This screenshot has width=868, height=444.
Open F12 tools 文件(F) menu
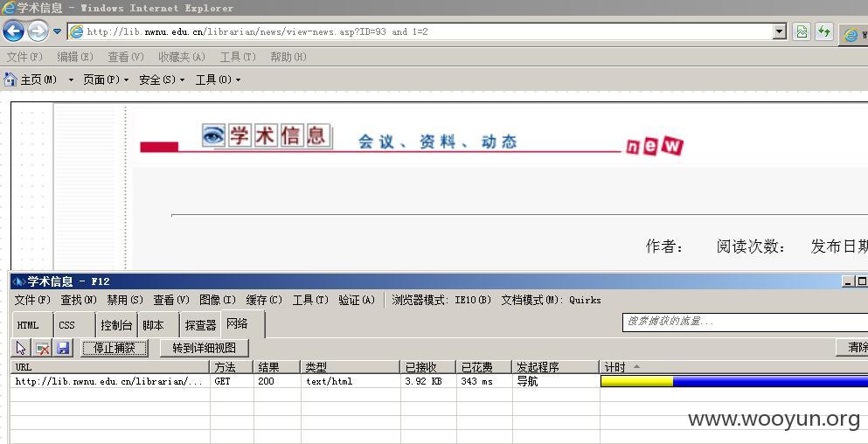(x=32, y=300)
